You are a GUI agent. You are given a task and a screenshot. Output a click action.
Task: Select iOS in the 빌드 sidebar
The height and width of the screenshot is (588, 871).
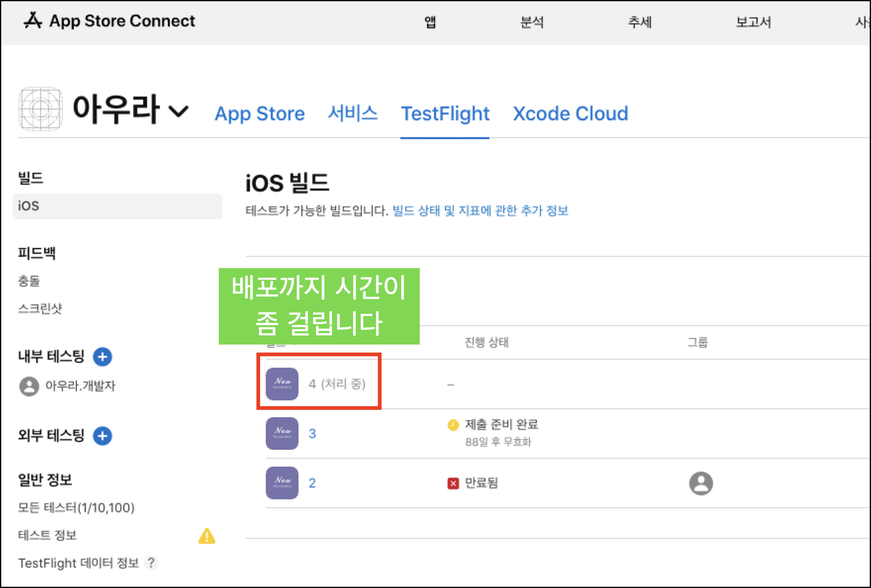tap(117, 206)
